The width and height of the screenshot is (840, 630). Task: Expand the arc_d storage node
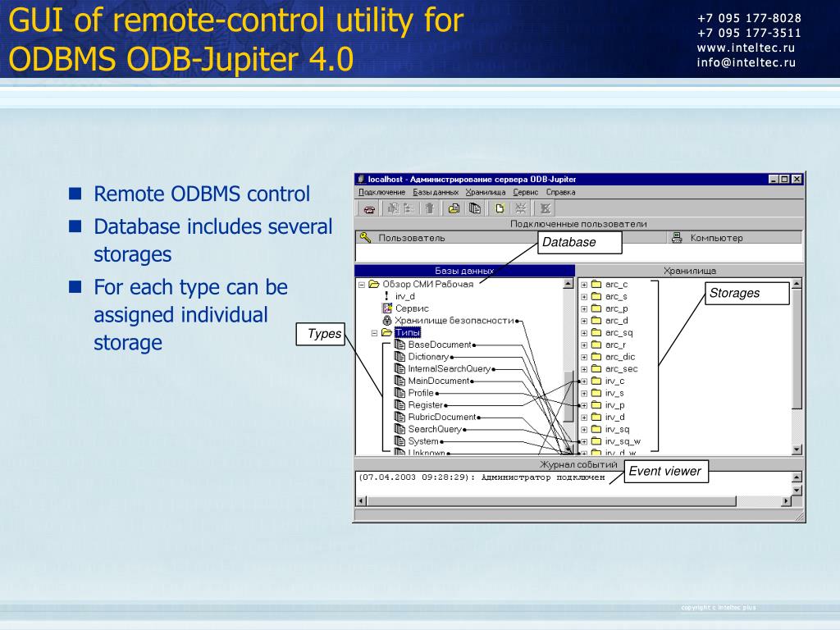[x=584, y=321]
